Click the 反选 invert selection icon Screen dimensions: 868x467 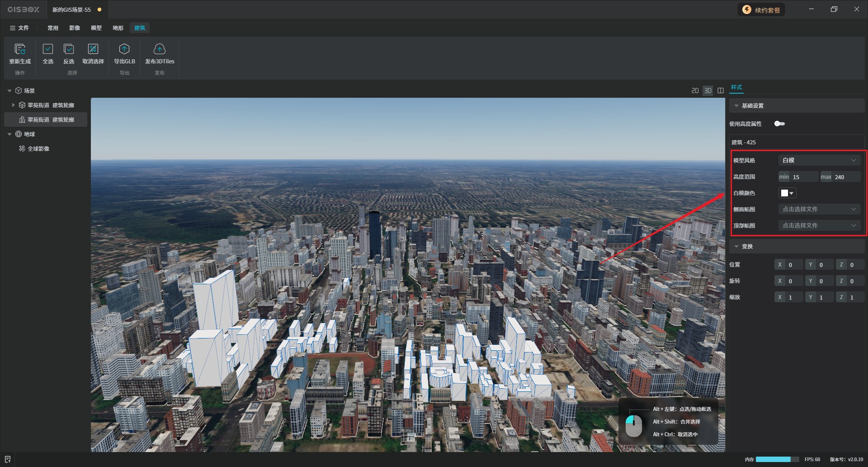(x=69, y=49)
